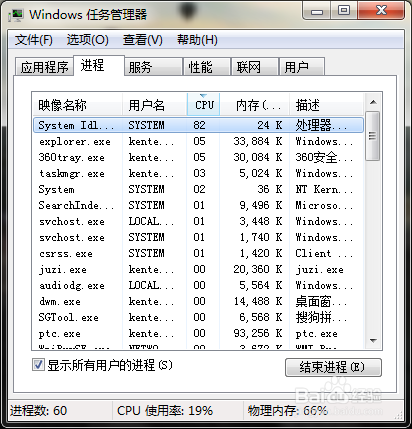Switch to the 服务 tab
Screen dimensions: 412x429
[x=153, y=67]
